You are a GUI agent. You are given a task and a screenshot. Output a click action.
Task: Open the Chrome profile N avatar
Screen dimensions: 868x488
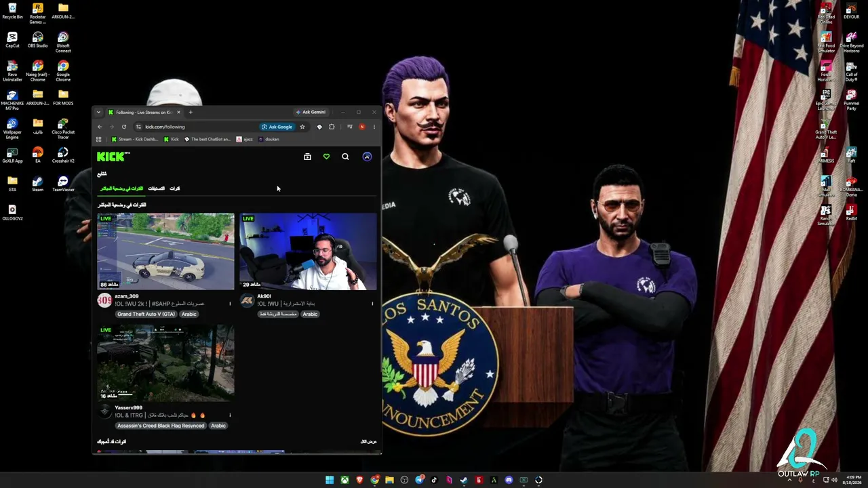pos(362,127)
